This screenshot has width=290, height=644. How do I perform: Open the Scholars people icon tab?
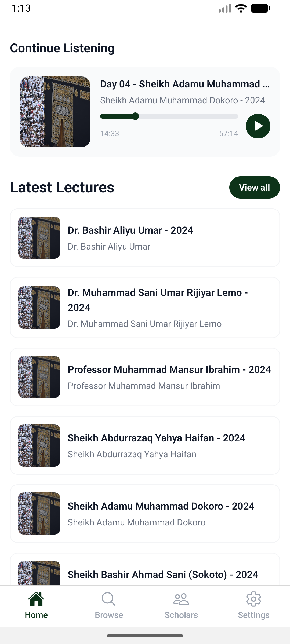(181, 599)
